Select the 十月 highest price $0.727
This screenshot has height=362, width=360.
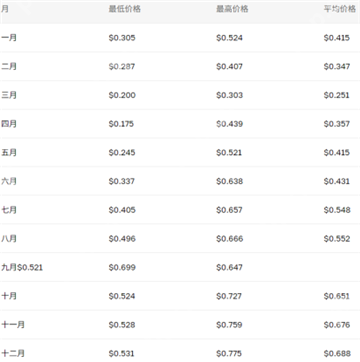click(x=229, y=296)
